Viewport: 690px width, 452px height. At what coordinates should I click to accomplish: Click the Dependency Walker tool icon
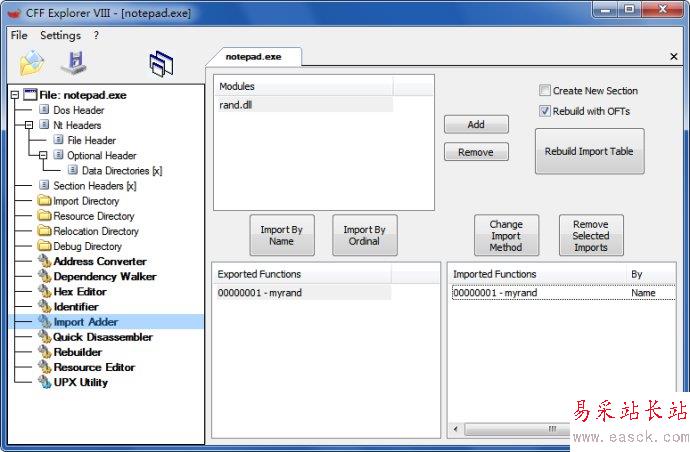[44, 276]
